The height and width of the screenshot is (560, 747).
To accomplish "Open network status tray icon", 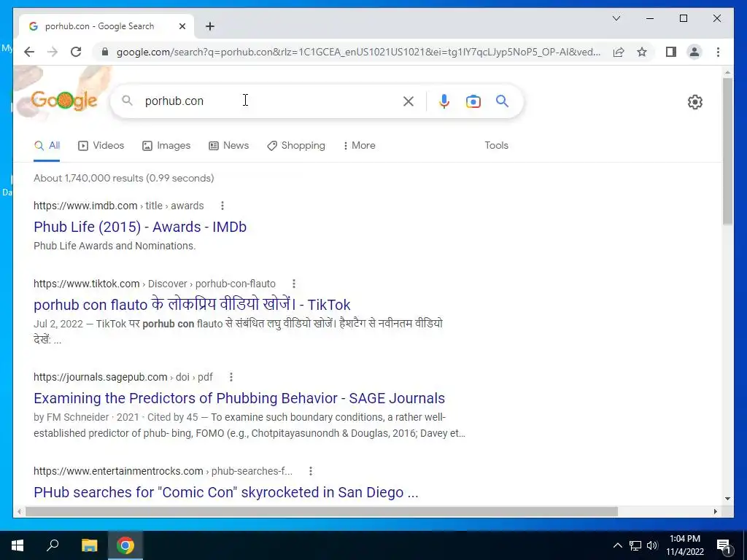I will click(635, 545).
